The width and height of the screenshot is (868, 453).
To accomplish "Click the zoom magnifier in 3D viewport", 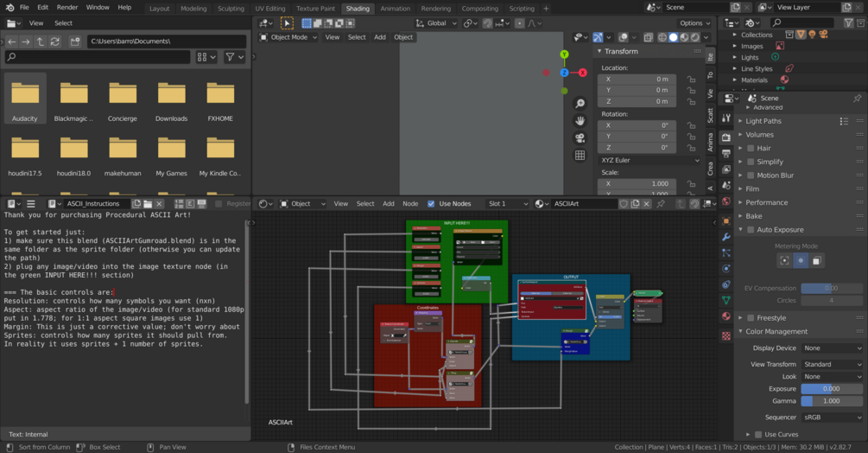I will [x=580, y=104].
